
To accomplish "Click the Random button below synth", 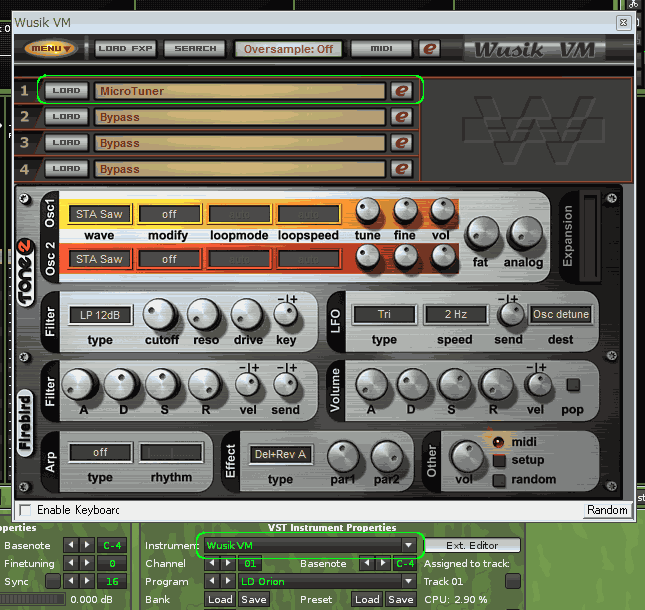I will click(x=607, y=510).
